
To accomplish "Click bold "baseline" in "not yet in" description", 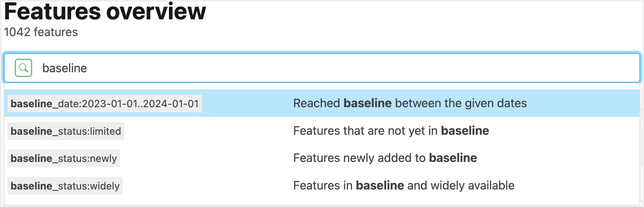I will coord(465,131).
